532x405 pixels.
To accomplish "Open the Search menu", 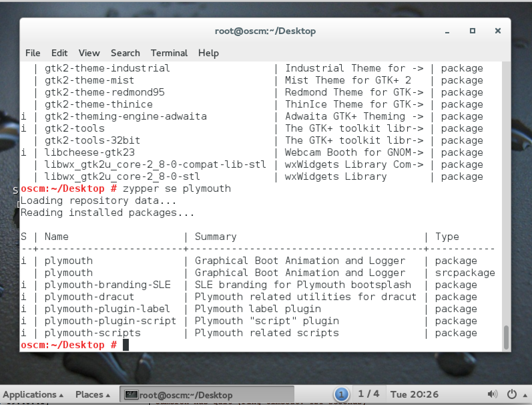I will [x=125, y=53].
